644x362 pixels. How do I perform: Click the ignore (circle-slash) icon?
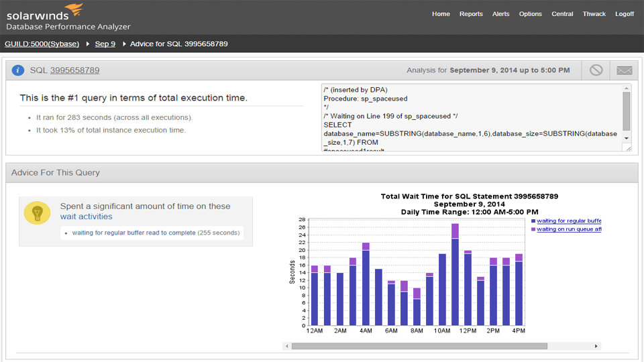pos(596,70)
